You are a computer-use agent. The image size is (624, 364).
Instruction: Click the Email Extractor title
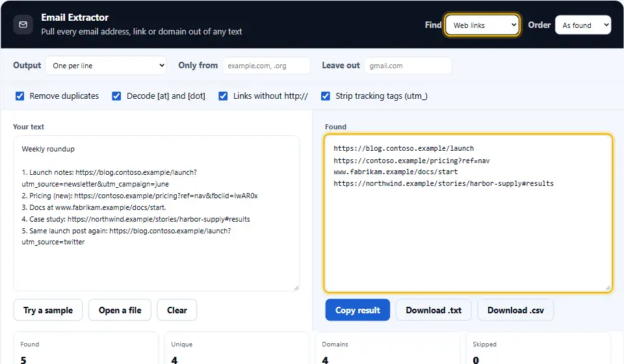tap(75, 18)
